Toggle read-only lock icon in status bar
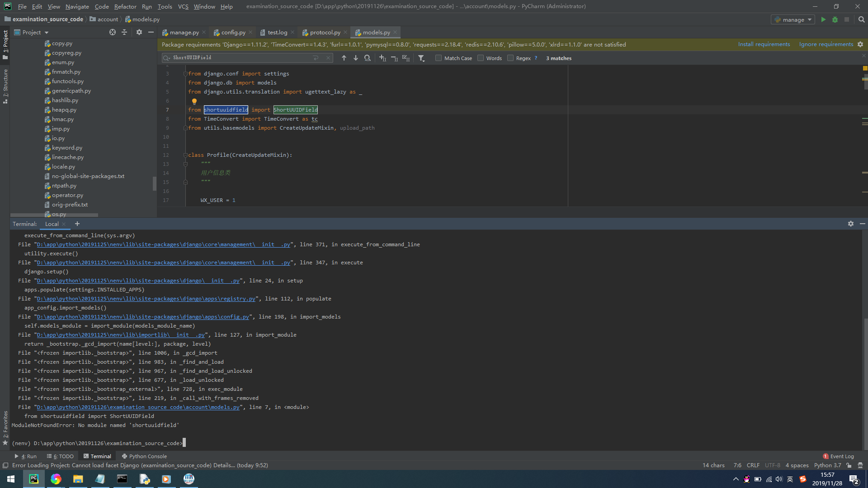 849,465
